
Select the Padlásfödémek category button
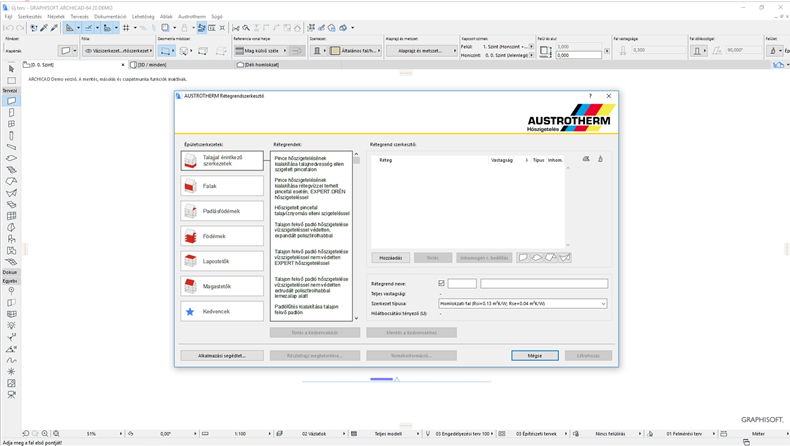pyautogui.click(x=222, y=211)
